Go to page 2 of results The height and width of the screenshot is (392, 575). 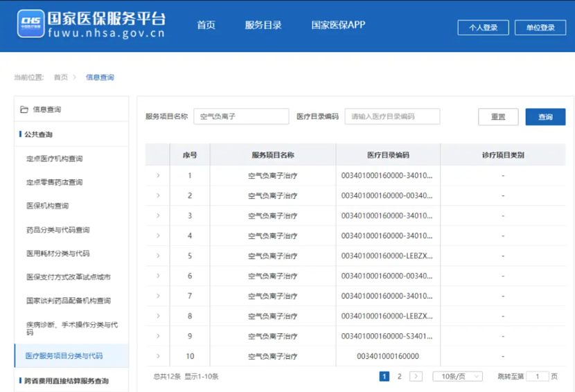click(399, 376)
